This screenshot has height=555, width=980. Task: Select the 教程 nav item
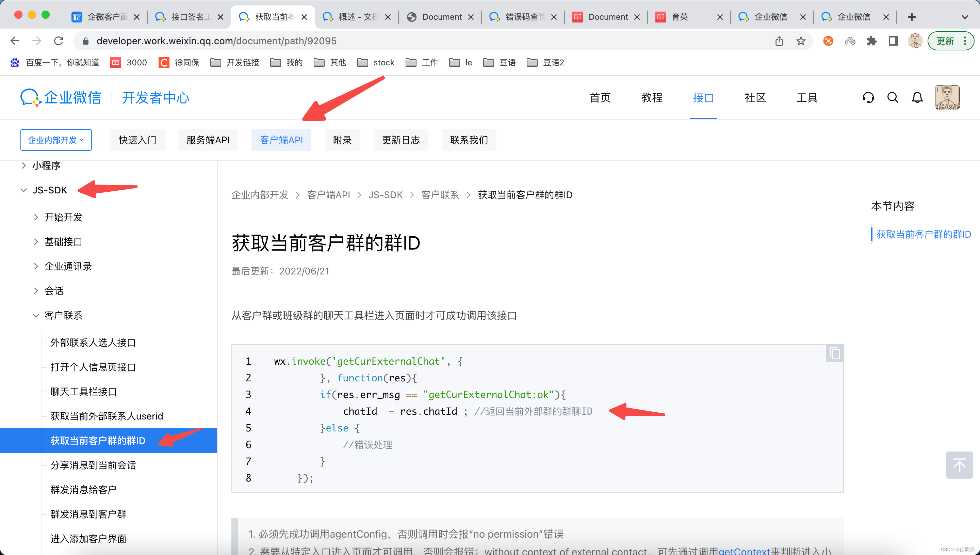click(652, 98)
